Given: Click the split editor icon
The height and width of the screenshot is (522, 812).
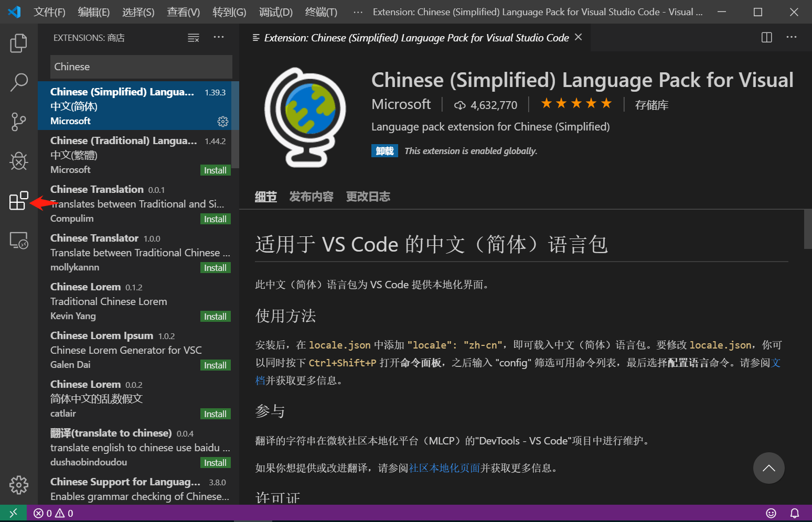Looking at the screenshot, I should (x=766, y=37).
